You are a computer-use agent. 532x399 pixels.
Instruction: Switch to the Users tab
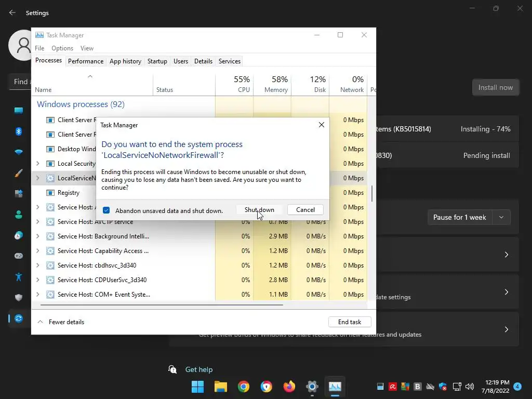pyautogui.click(x=180, y=61)
